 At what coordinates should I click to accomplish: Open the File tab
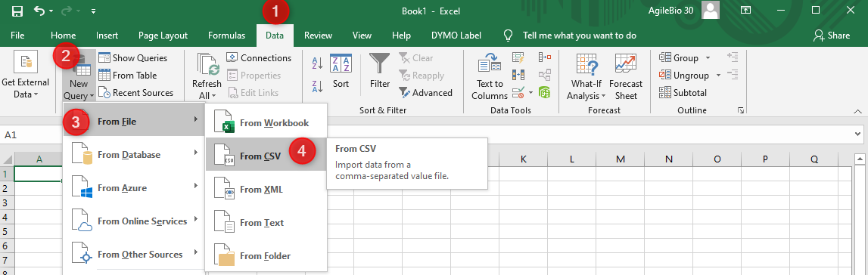(17, 36)
